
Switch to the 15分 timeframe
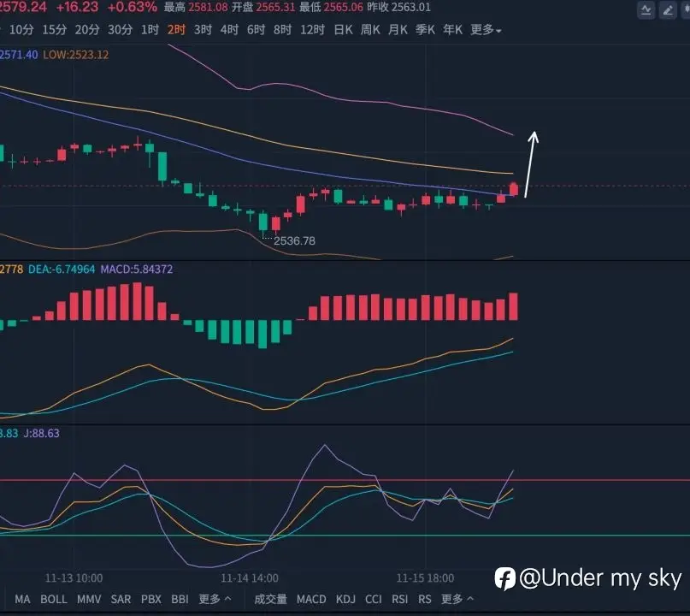tap(54, 30)
